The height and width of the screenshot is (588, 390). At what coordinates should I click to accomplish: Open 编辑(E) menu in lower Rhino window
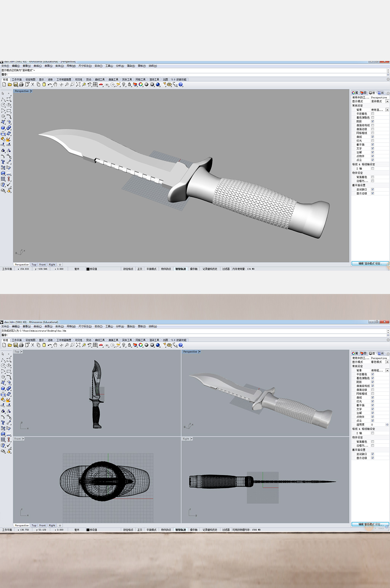coord(16,326)
